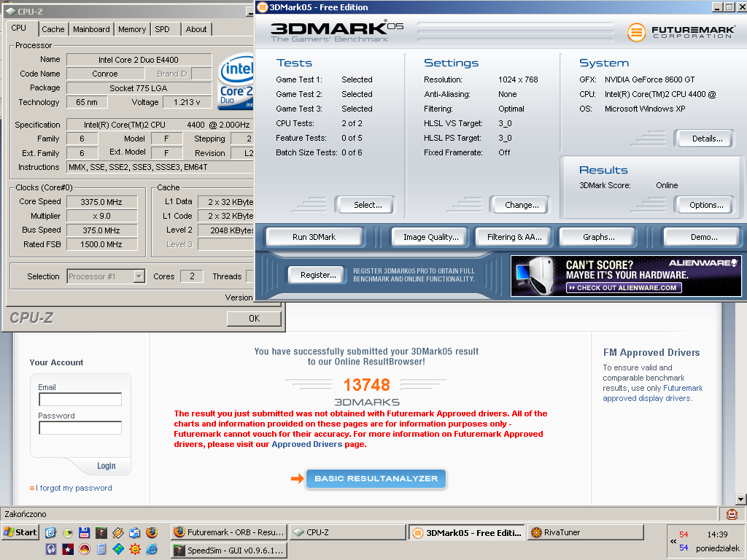Click the Futuremark Corporation logo
The width and height of the screenshot is (747, 560).
coord(681,32)
